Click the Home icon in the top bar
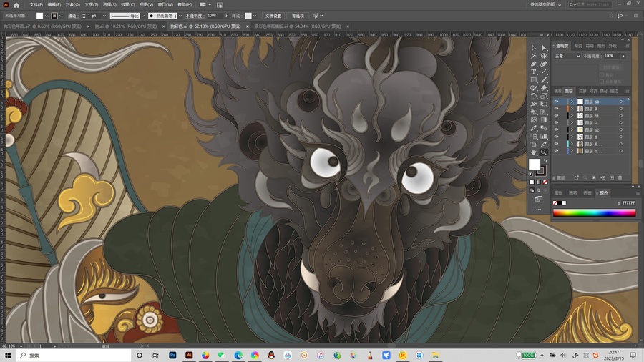The height and width of the screenshot is (362, 644). click(x=16, y=5)
